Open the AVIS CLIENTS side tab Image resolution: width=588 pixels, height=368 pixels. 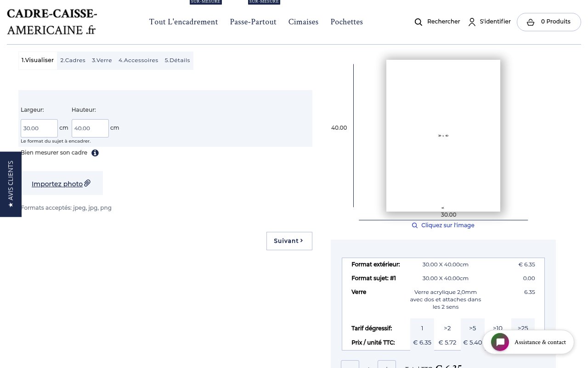(11, 184)
